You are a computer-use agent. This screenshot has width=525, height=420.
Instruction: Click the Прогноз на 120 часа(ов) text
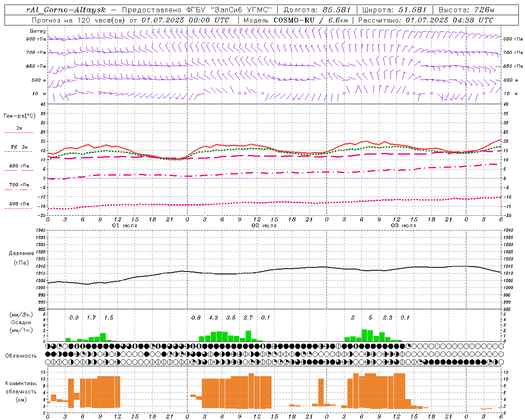pyautogui.click(x=79, y=20)
